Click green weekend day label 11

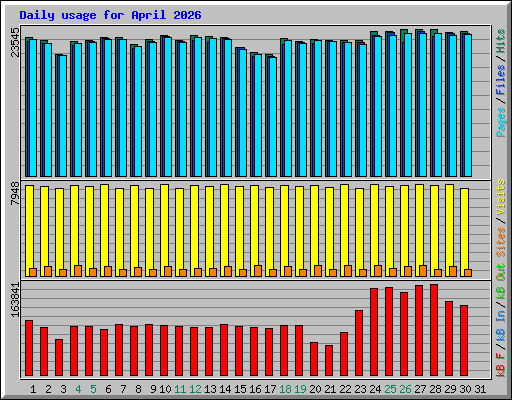tap(180, 389)
